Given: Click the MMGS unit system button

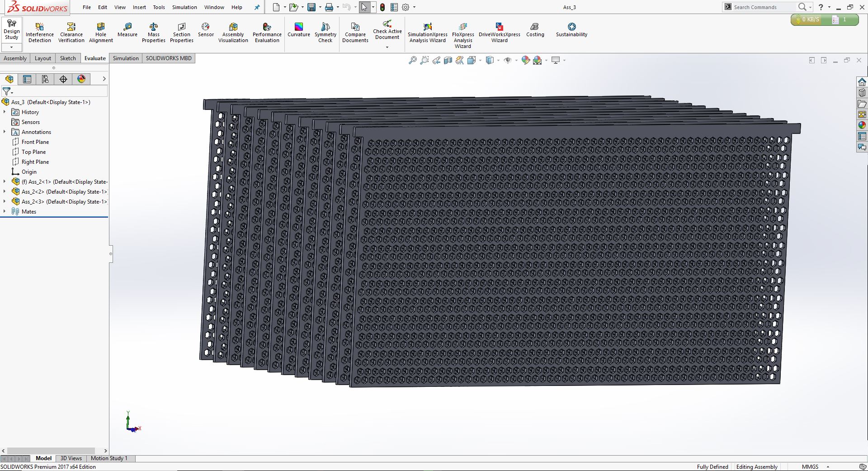Looking at the screenshot, I should pos(810,466).
